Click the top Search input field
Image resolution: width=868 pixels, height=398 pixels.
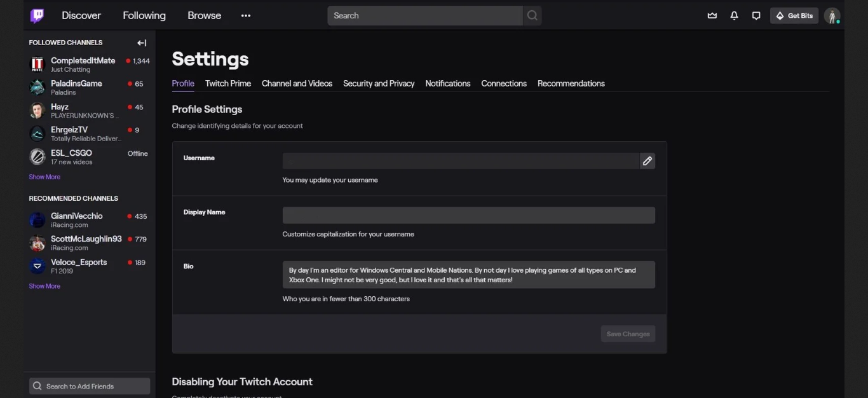coord(425,15)
